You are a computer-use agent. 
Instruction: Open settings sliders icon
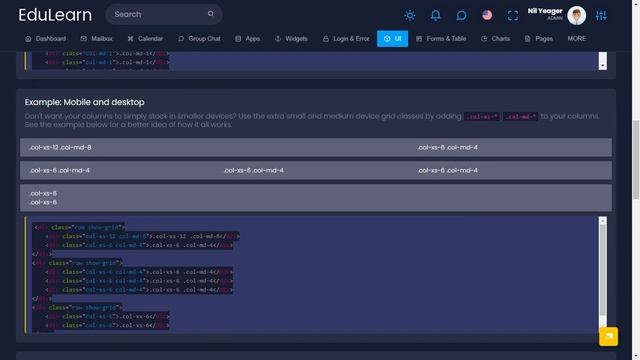[601, 16]
